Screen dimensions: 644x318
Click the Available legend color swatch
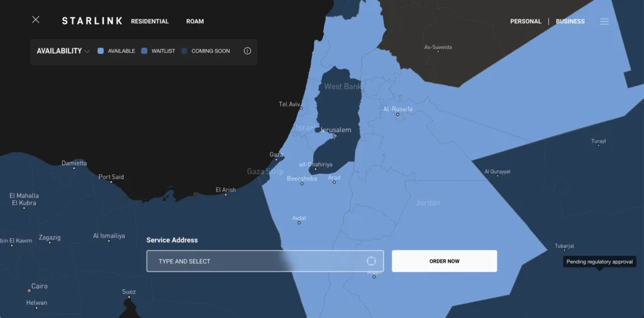[100, 51]
